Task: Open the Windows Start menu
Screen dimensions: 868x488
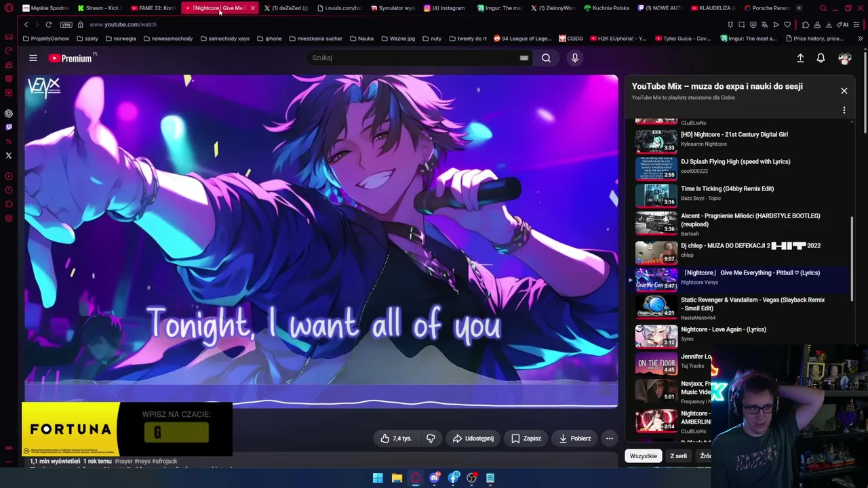Action: (x=378, y=478)
